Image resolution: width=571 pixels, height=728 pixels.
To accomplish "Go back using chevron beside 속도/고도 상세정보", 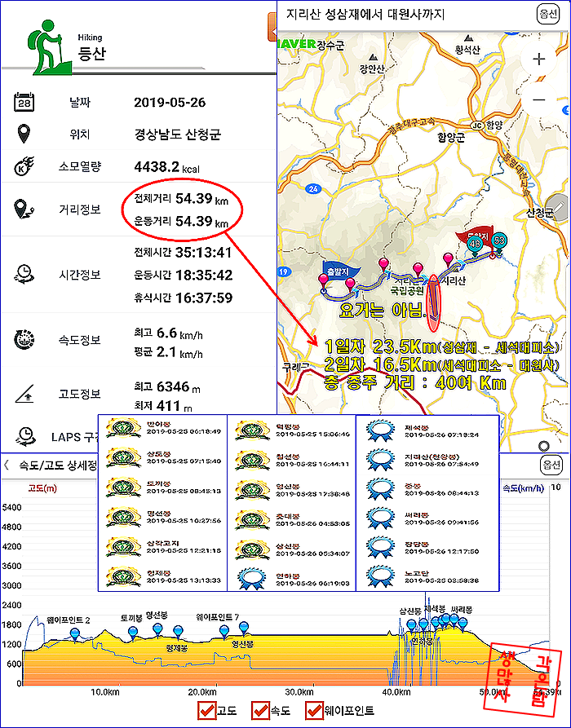I will (x=7, y=465).
